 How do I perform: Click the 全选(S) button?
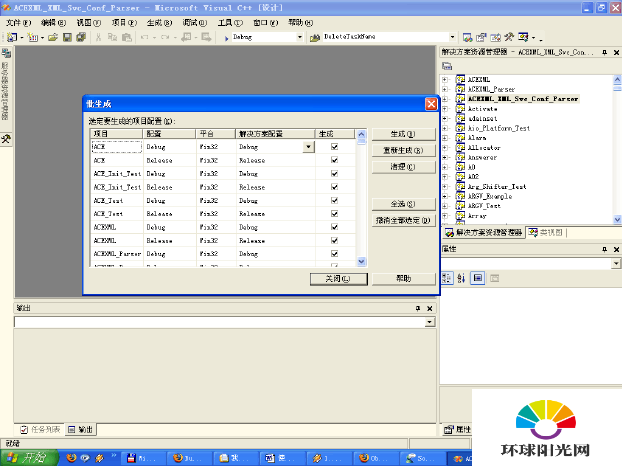point(403,204)
